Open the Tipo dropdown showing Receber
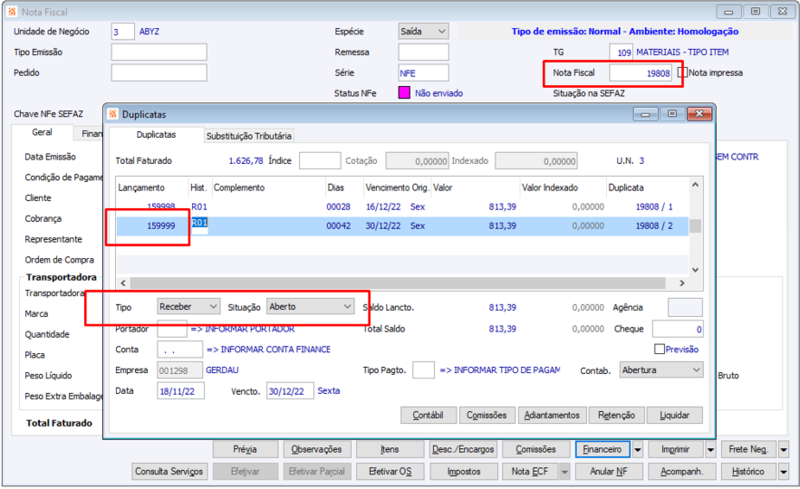This screenshot has width=800, height=489. coord(188,307)
